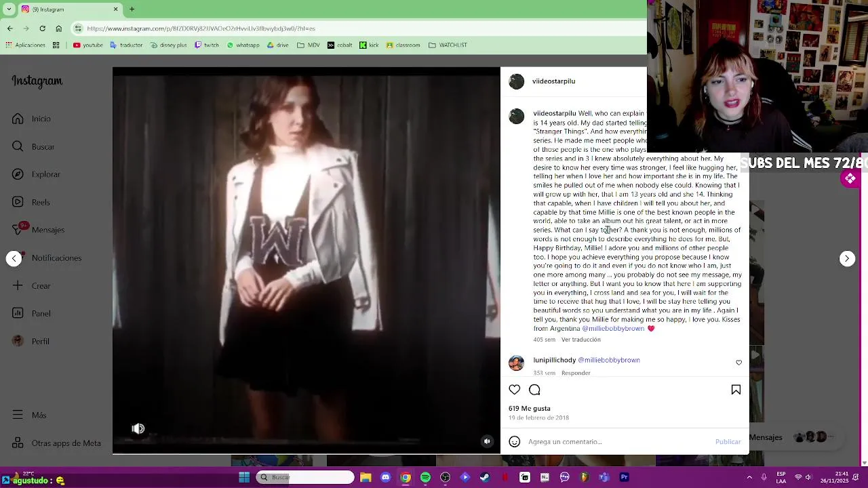868x488 pixels.
Task: Go forward with the browser's forward arrow
Action: click(x=26, y=28)
